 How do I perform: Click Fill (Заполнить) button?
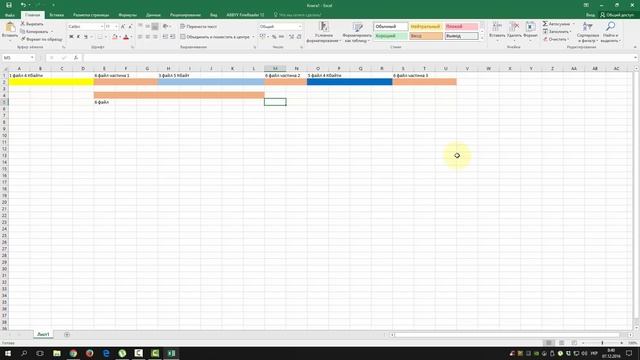click(556, 31)
